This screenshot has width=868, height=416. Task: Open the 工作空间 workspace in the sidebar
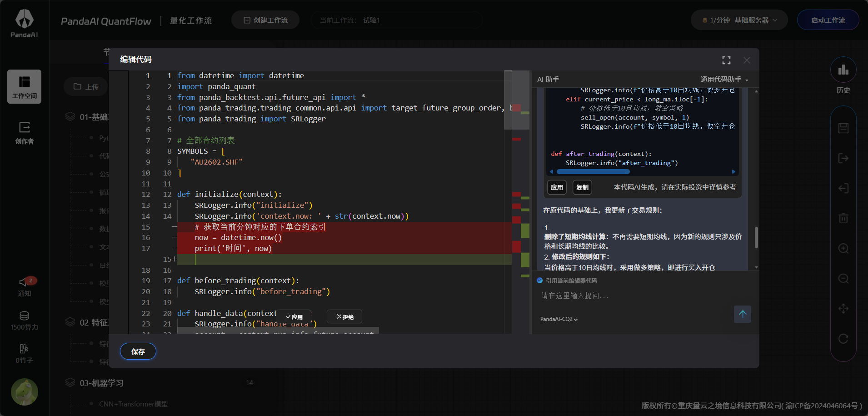tap(24, 86)
